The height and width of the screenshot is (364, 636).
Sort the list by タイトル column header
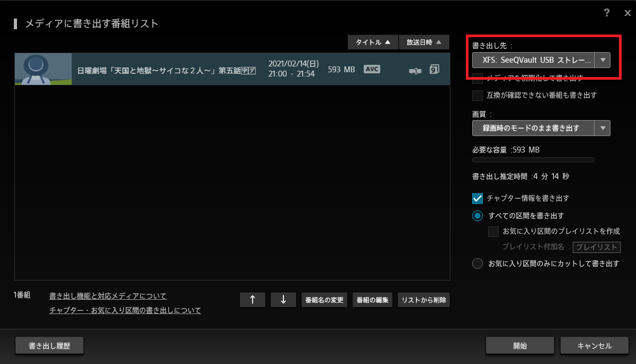click(372, 43)
